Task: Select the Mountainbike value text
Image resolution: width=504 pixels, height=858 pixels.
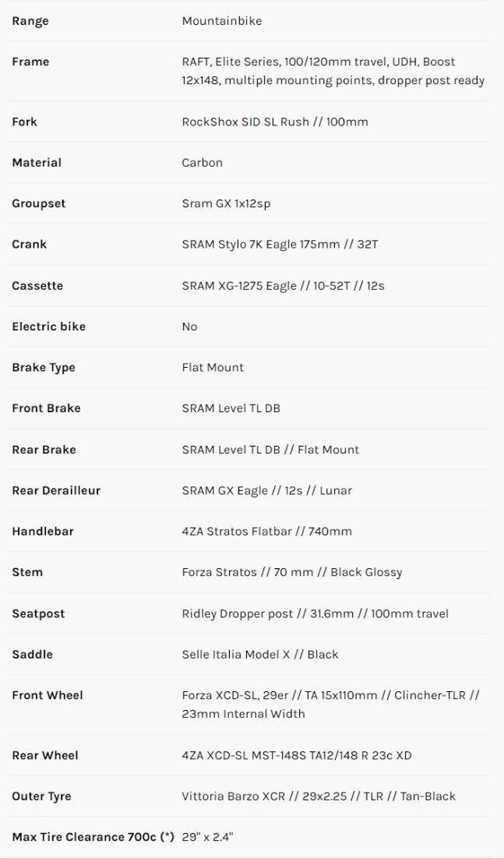Action: click(221, 21)
